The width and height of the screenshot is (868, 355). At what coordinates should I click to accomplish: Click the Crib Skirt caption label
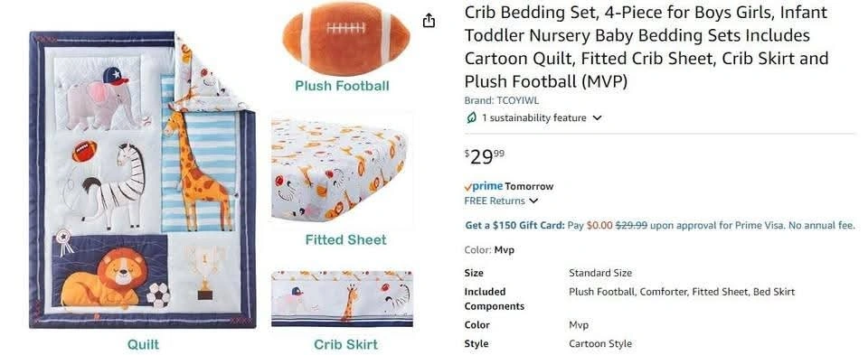345,344
